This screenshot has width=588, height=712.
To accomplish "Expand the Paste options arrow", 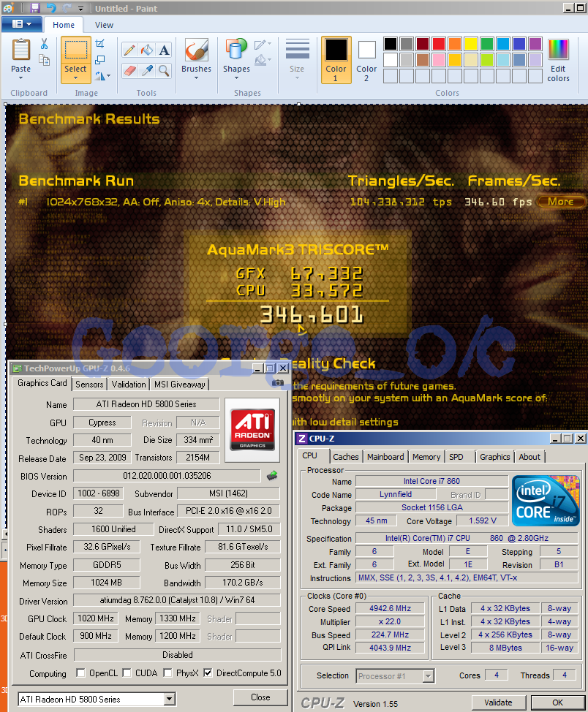I will 21,78.
